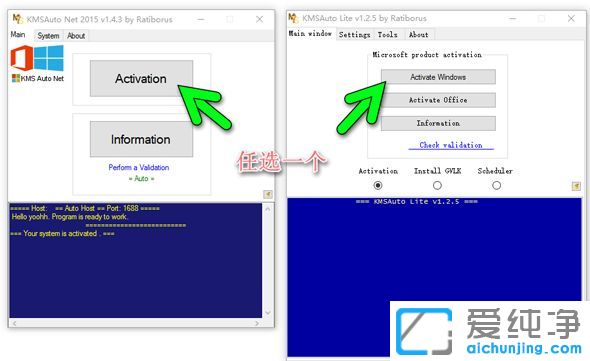Select the Scheduler radio button
The width and height of the screenshot is (590, 361).
pos(496,185)
